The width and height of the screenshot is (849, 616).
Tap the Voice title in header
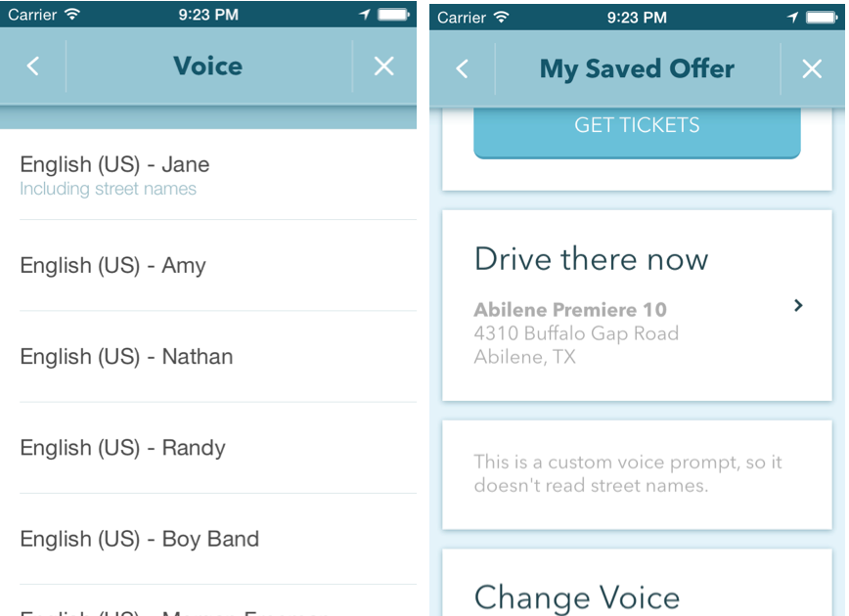pyautogui.click(x=208, y=66)
